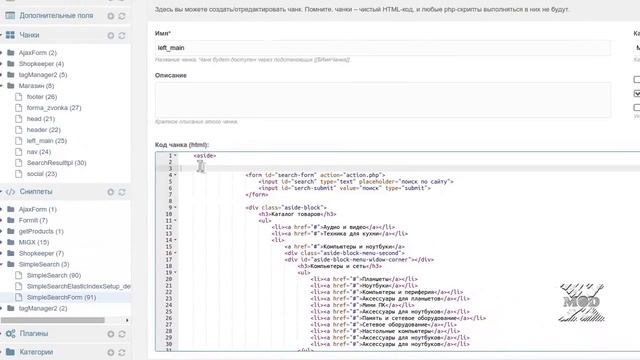Open the left_main (25) chunk
Image resolution: width=640 pixels, height=360 pixels.
coord(47,141)
